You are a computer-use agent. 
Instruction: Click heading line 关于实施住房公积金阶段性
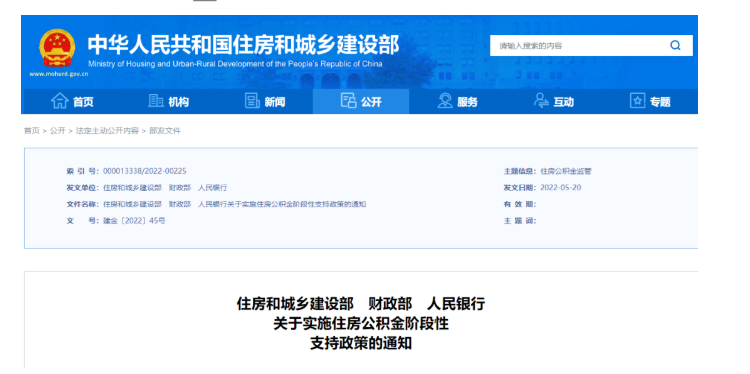click(x=361, y=324)
